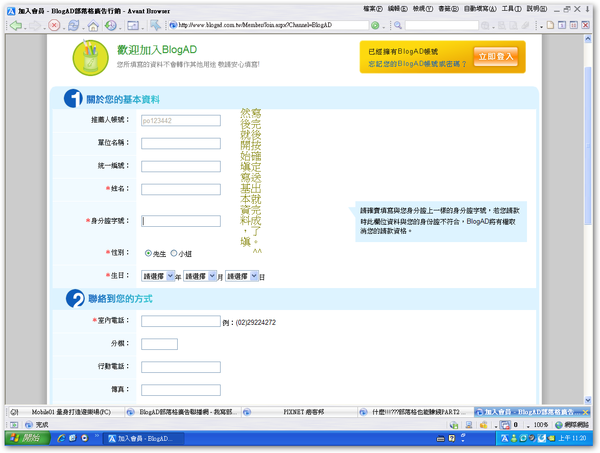Click the green Go button beside address bar
This screenshot has height=453, width=600.
(x=375, y=25)
